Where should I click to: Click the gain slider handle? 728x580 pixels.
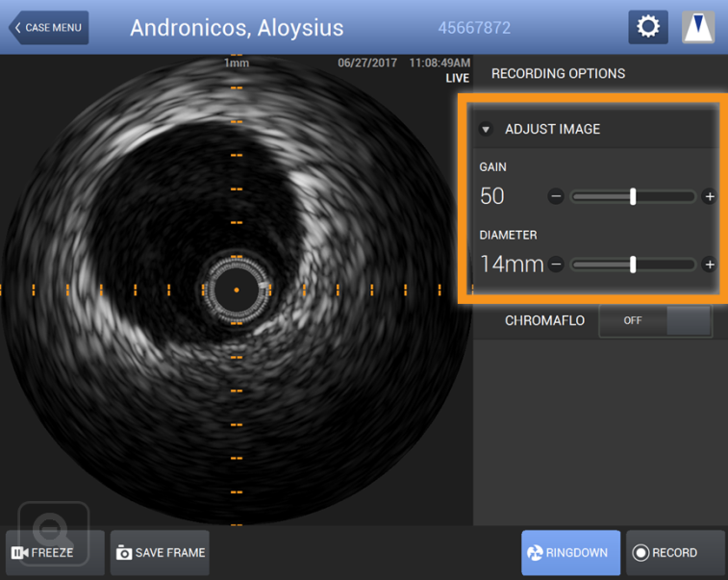click(x=633, y=196)
